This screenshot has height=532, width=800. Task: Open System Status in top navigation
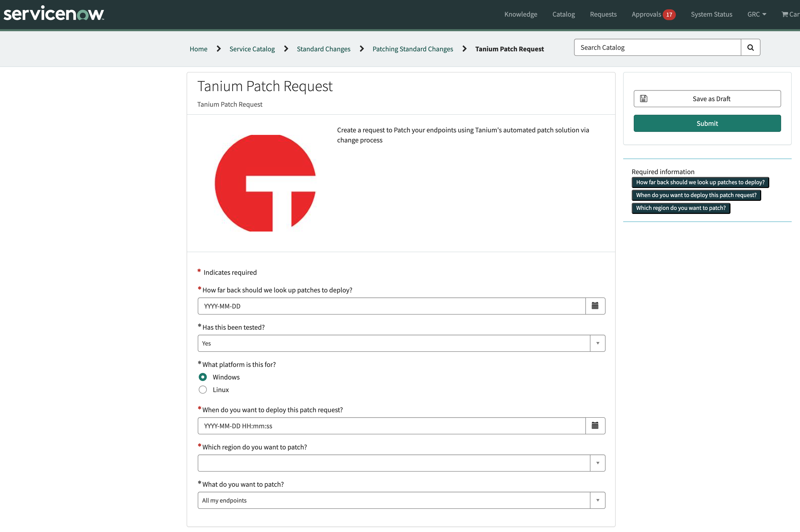tap(711, 14)
